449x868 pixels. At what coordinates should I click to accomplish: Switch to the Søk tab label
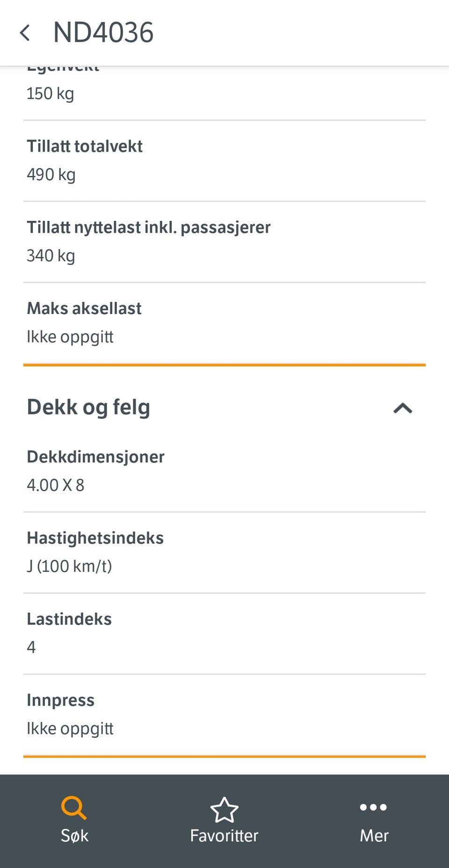pos(74,836)
